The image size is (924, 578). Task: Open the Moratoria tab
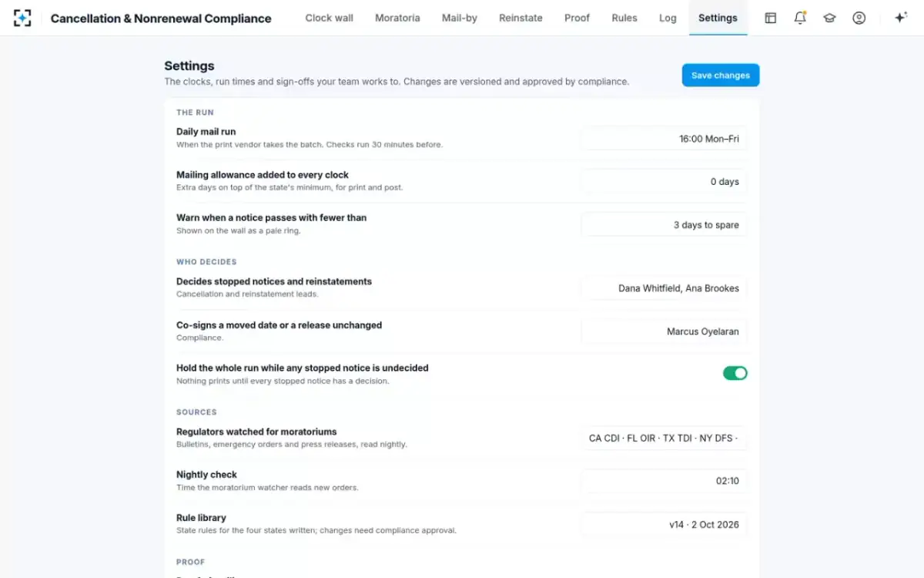(397, 18)
